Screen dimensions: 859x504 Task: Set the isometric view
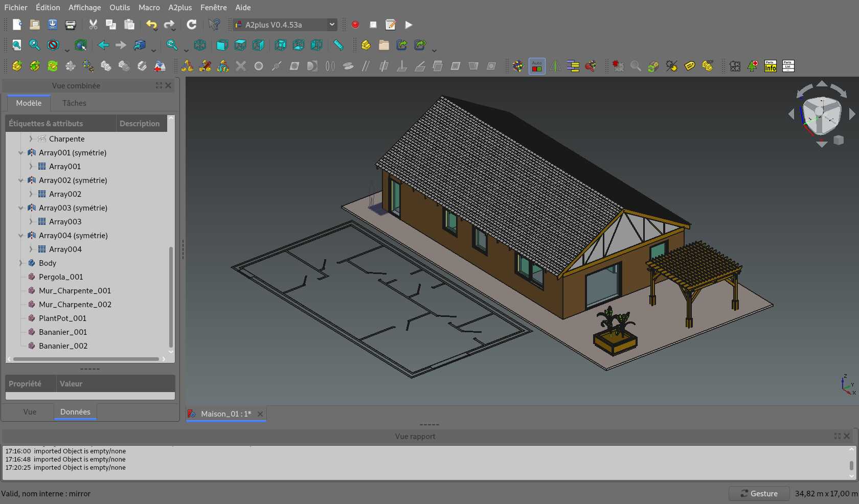click(200, 45)
